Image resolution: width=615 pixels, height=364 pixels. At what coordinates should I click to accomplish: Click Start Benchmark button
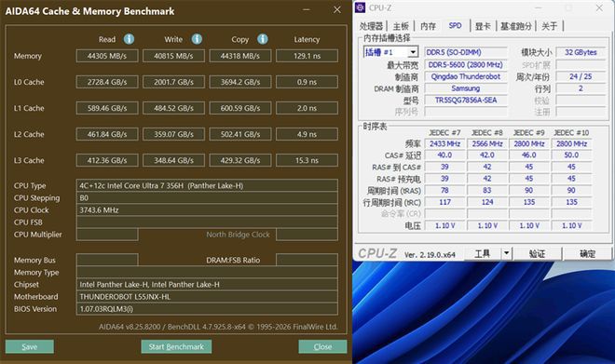[176, 346]
